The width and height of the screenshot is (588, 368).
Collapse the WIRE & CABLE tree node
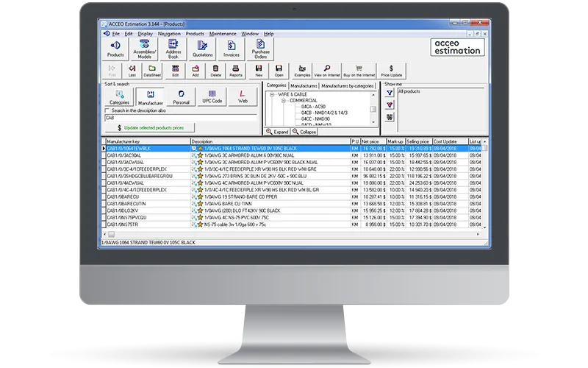pyautogui.click(x=273, y=95)
